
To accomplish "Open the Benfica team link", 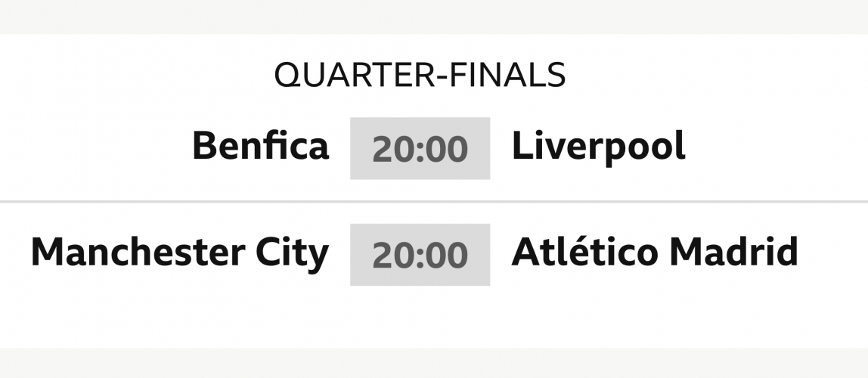I will (261, 147).
